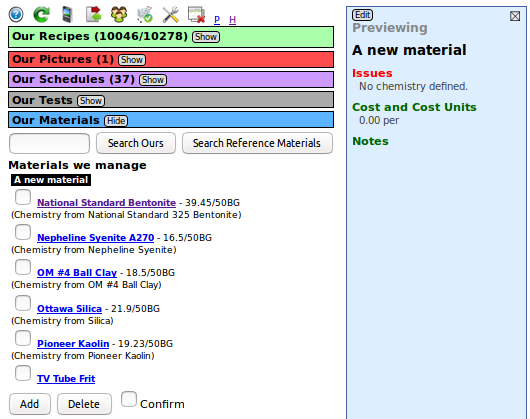Open the users group icon
This screenshot has height=419, width=530.
coord(119,15)
